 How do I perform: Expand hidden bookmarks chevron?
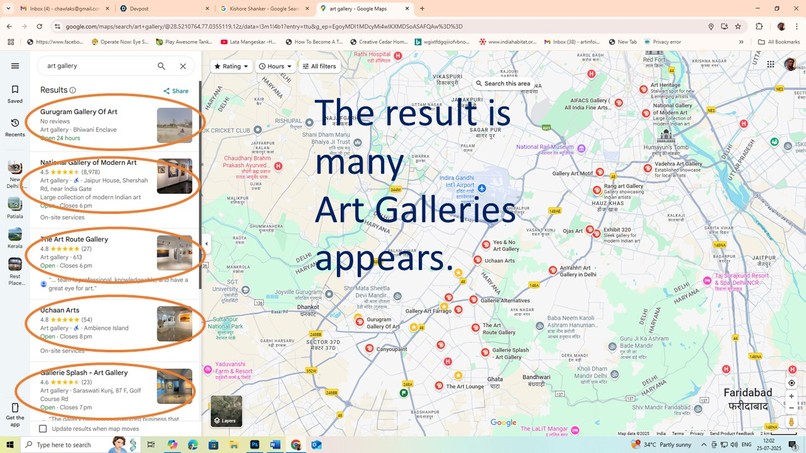(x=741, y=42)
